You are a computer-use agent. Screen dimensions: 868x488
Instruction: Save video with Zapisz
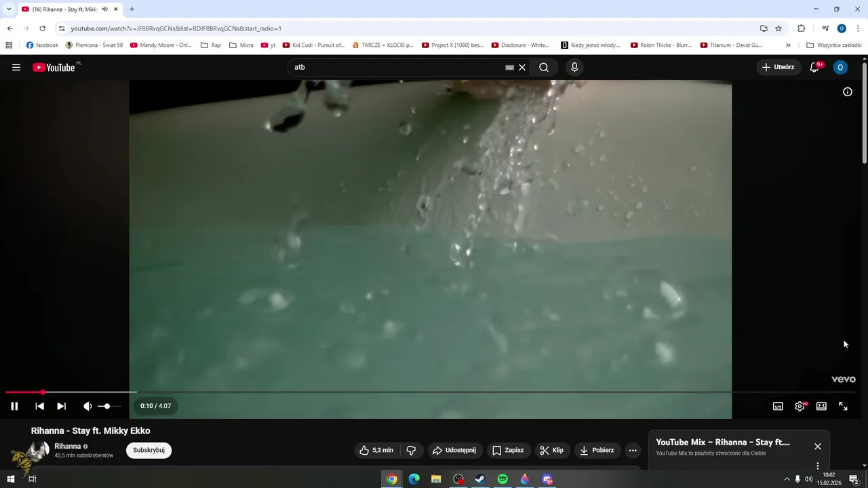pyautogui.click(x=508, y=450)
